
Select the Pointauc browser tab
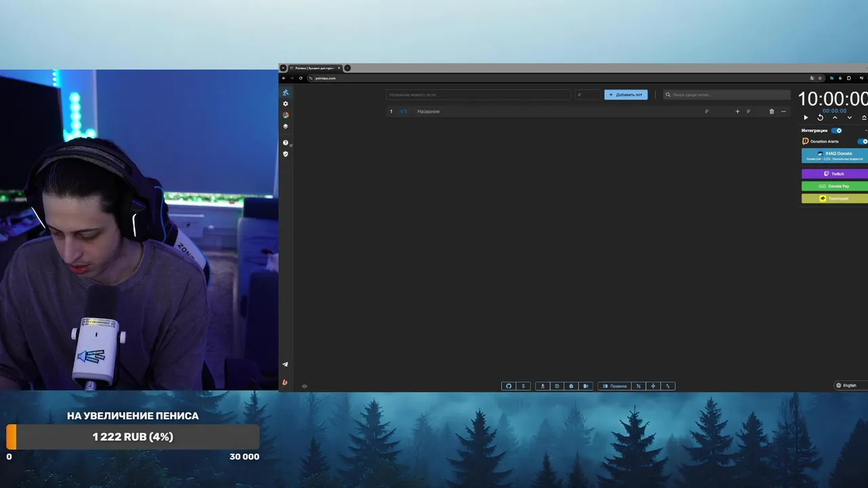click(315, 68)
